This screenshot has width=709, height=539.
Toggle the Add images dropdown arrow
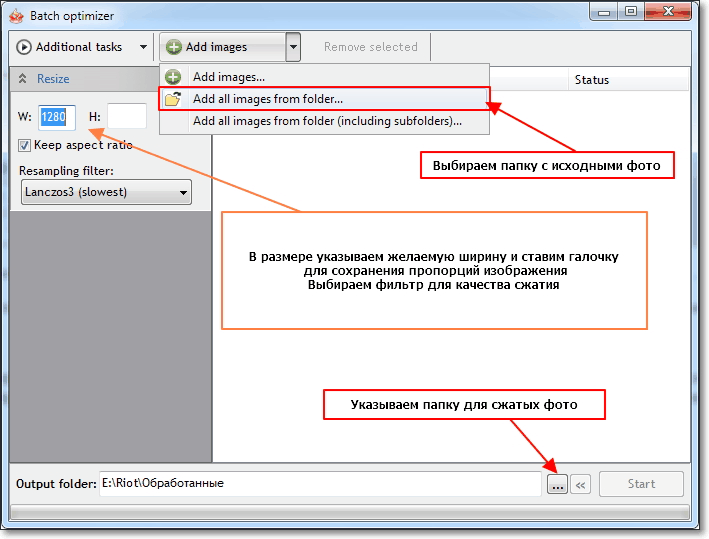point(293,47)
